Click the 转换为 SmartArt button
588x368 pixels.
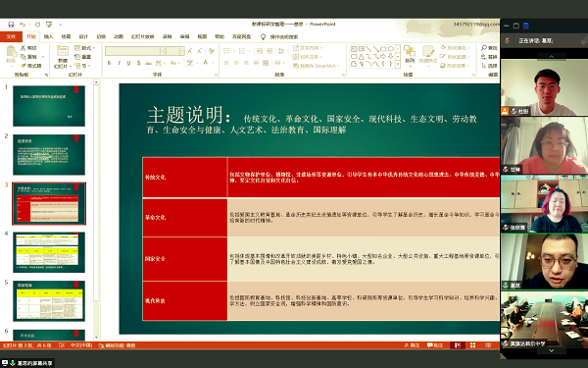pyautogui.click(x=316, y=66)
